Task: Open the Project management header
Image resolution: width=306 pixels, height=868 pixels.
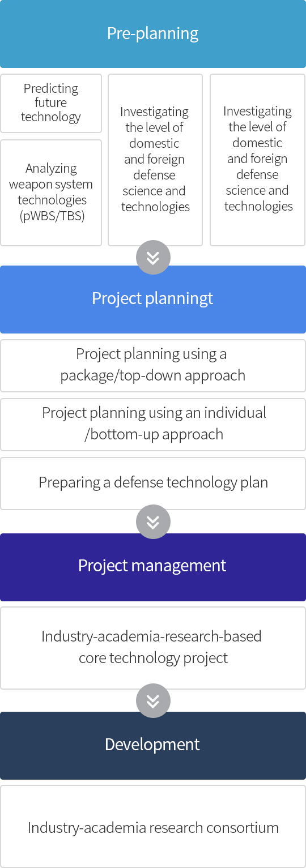Action: pyautogui.click(x=153, y=567)
